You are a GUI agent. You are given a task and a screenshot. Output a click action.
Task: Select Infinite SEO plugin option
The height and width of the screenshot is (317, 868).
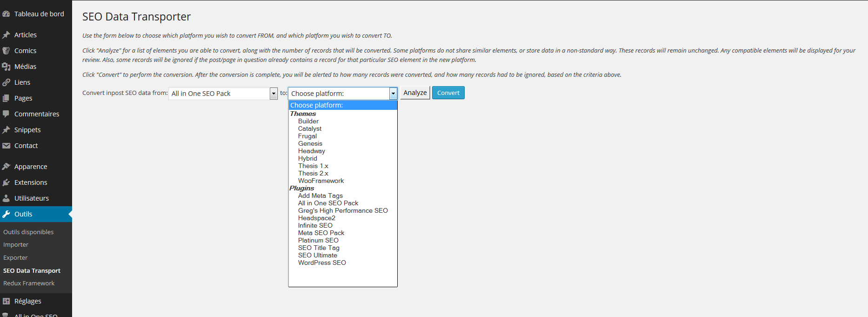315,225
